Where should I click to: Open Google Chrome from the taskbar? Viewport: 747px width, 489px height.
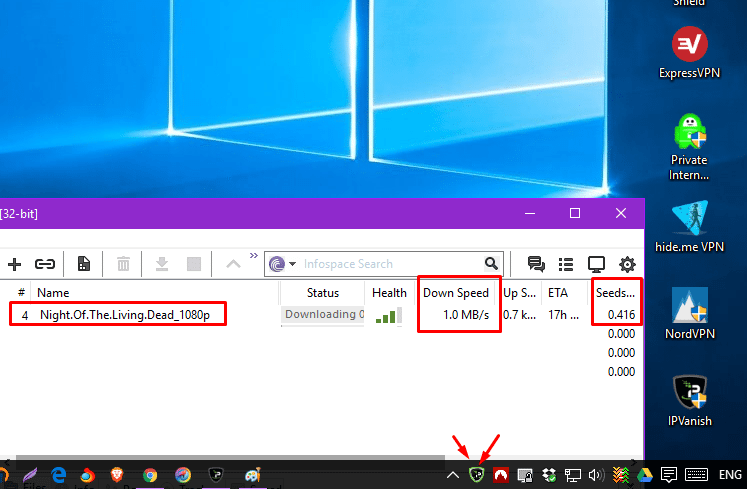click(150, 475)
